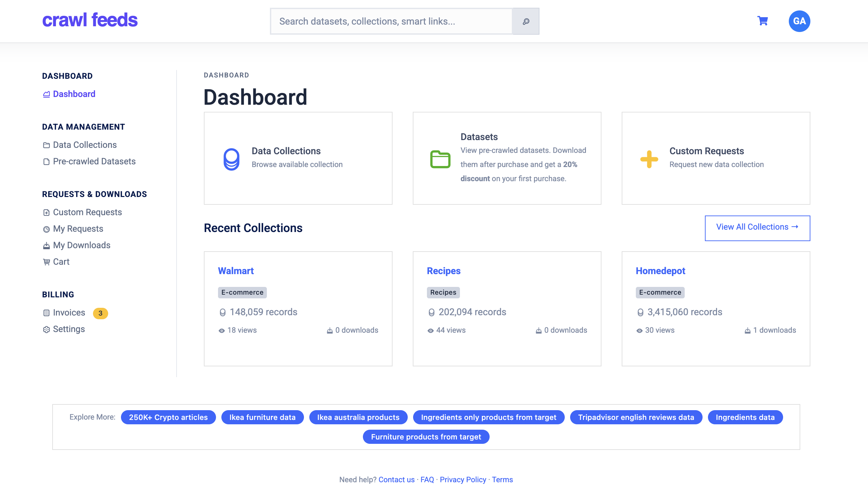Screen dimensions: 868x493
Task: Open the GA avatar menu
Action: [x=800, y=21]
